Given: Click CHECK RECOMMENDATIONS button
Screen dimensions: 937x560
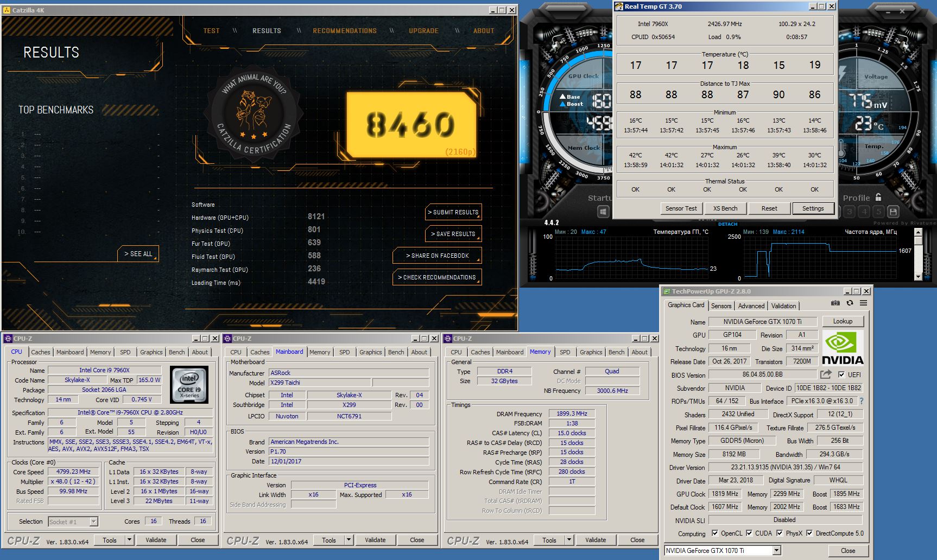Looking at the screenshot, I should 437,277.
